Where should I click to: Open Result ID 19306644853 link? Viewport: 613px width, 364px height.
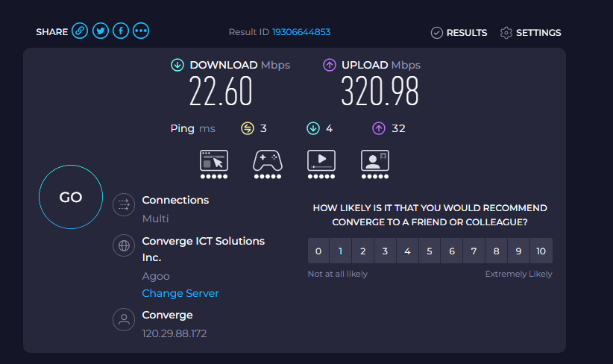pos(301,32)
